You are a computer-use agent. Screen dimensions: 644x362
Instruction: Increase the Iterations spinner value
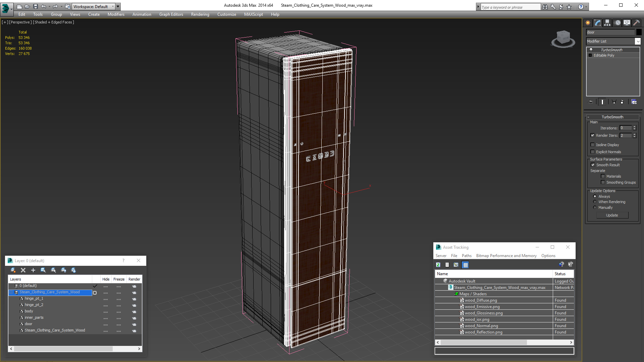pyautogui.click(x=634, y=127)
